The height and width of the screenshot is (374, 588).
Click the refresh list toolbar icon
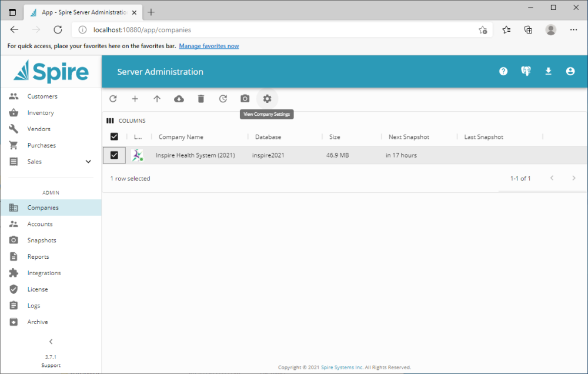113,99
